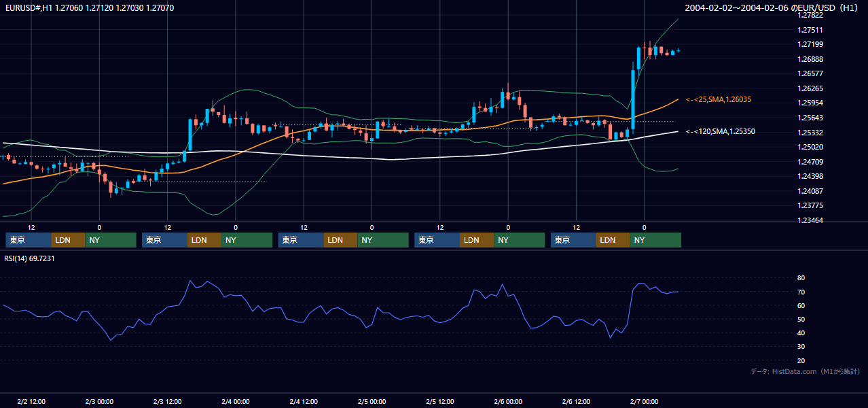
Task: Click price axis label 1.26577
Action: [x=812, y=73]
